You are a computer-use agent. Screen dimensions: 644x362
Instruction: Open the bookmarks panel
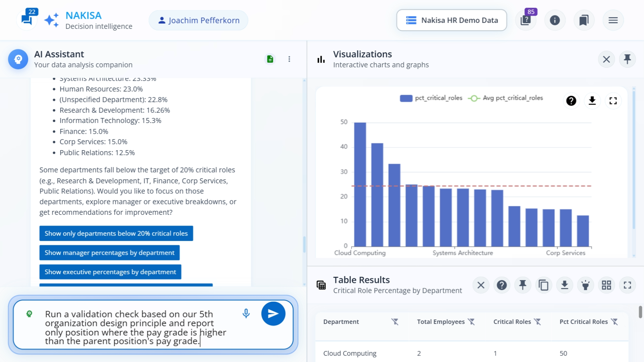point(584,20)
